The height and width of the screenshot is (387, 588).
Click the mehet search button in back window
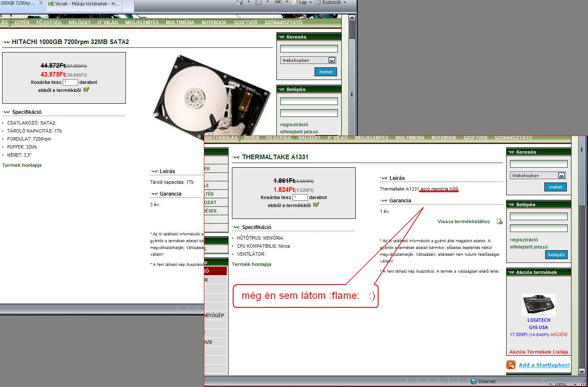(326, 72)
